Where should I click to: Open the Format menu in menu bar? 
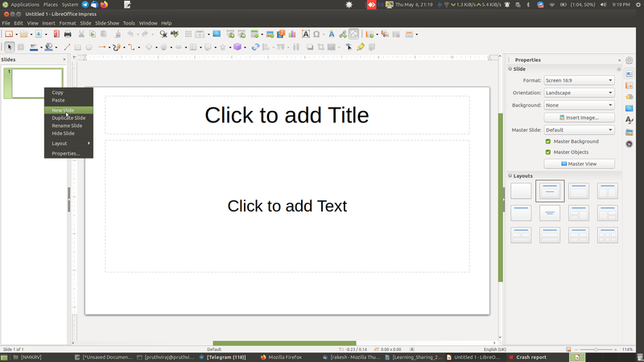(68, 23)
